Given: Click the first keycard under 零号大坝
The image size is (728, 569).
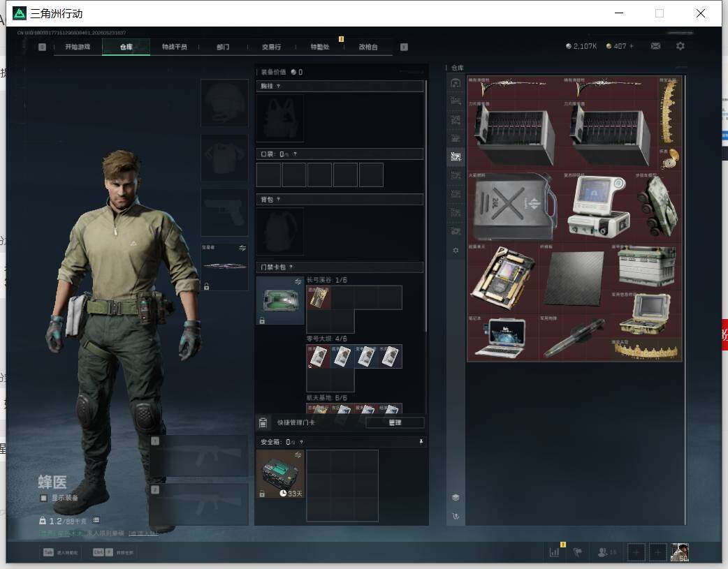Looking at the screenshot, I should click(319, 357).
